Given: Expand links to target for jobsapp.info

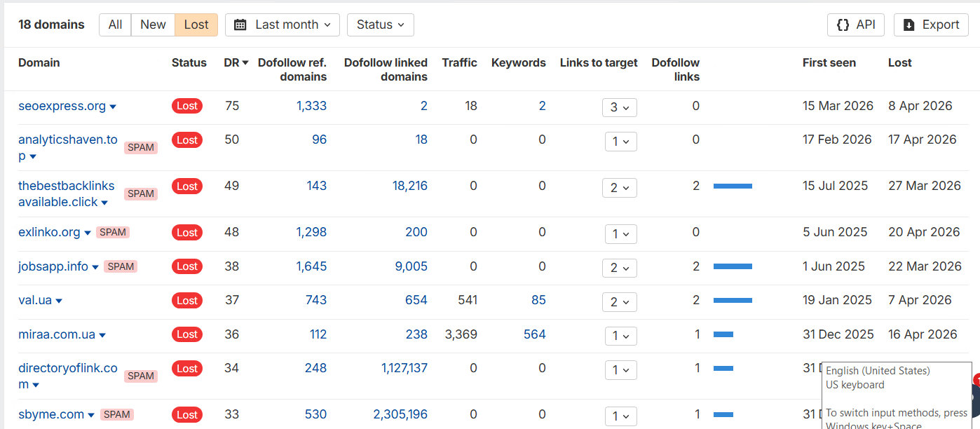Looking at the screenshot, I should click(x=619, y=267).
